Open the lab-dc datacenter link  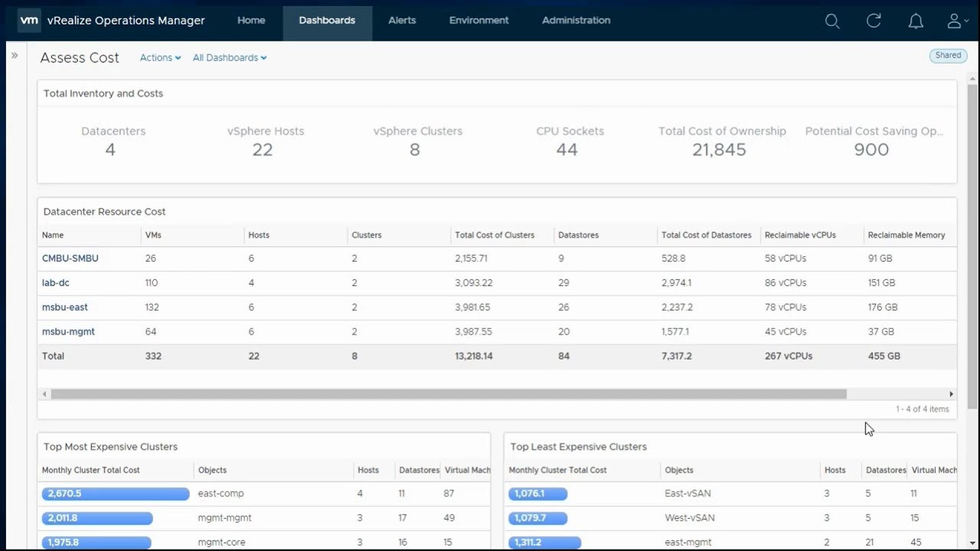pyautogui.click(x=56, y=282)
